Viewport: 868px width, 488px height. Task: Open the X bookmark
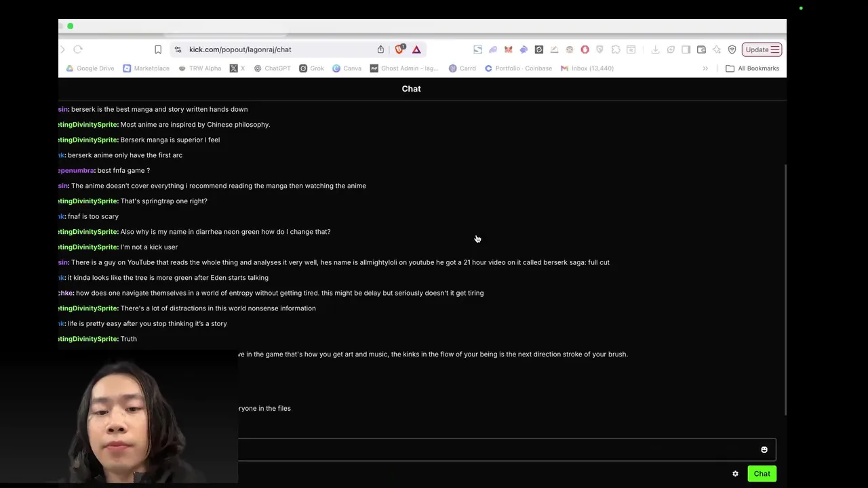coord(237,68)
